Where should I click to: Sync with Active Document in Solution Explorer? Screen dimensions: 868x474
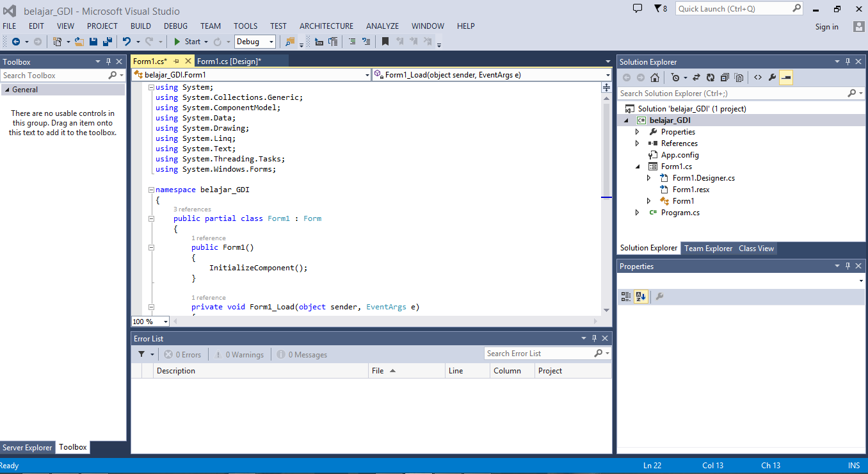pos(696,78)
